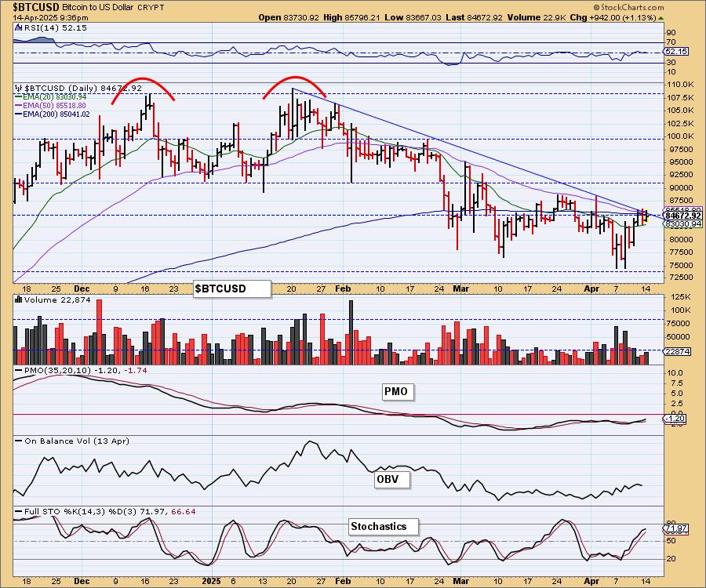Viewport: 706px width, 588px height.
Task: Select the EMA(200) 85041.02 legend entry
Action: (x=53, y=114)
